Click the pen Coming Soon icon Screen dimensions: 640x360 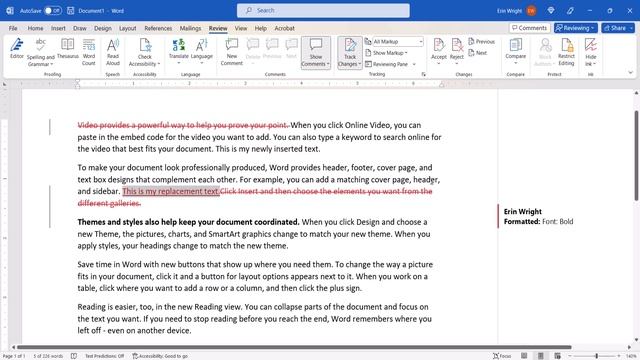point(570,11)
